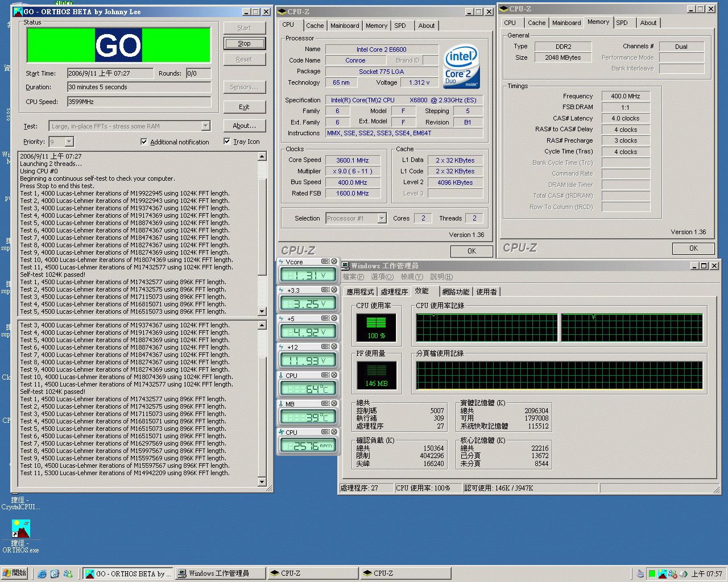
Task: Toggle the Additional notification checkbox
Action: pyautogui.click(x=144, y=142)
